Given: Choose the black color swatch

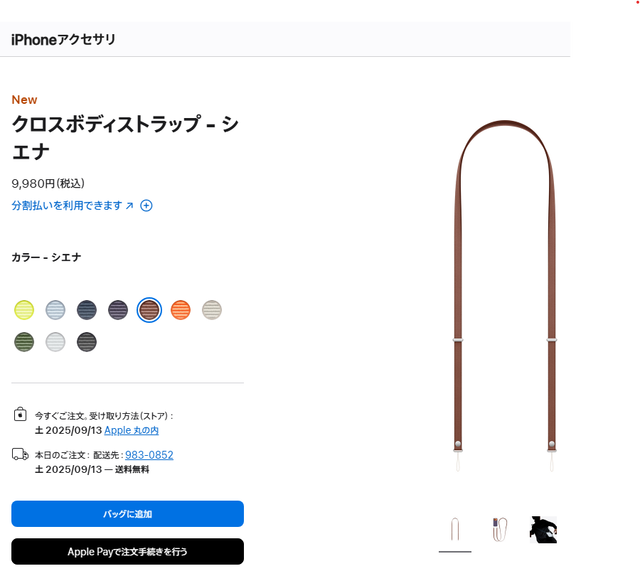Looking at the screenshot, I should (87, 342).
